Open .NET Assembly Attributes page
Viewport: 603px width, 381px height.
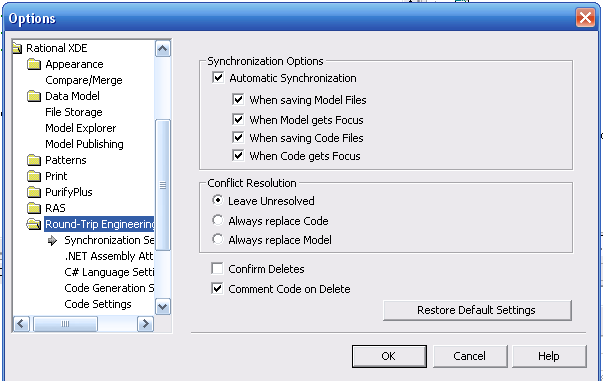109,256
